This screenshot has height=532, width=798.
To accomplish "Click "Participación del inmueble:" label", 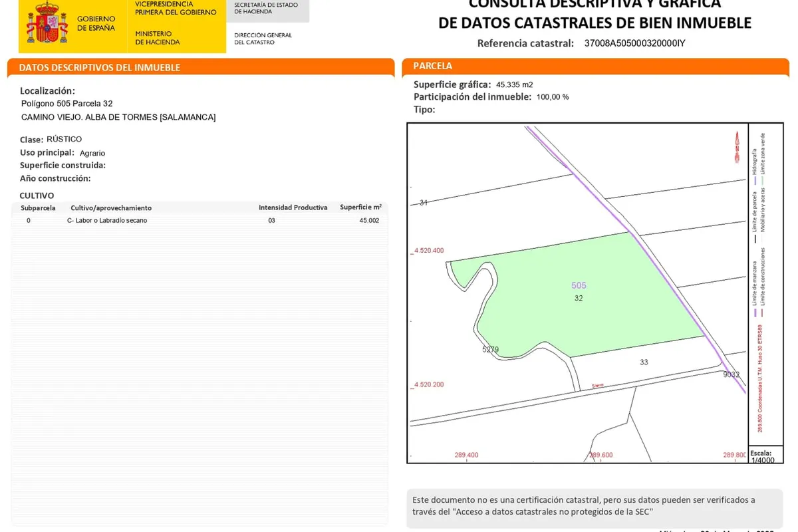I will click(472, 96).
